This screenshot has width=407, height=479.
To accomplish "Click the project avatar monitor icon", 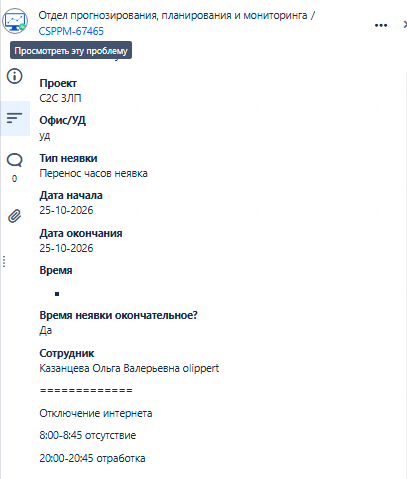I will [x=15, y=21].
